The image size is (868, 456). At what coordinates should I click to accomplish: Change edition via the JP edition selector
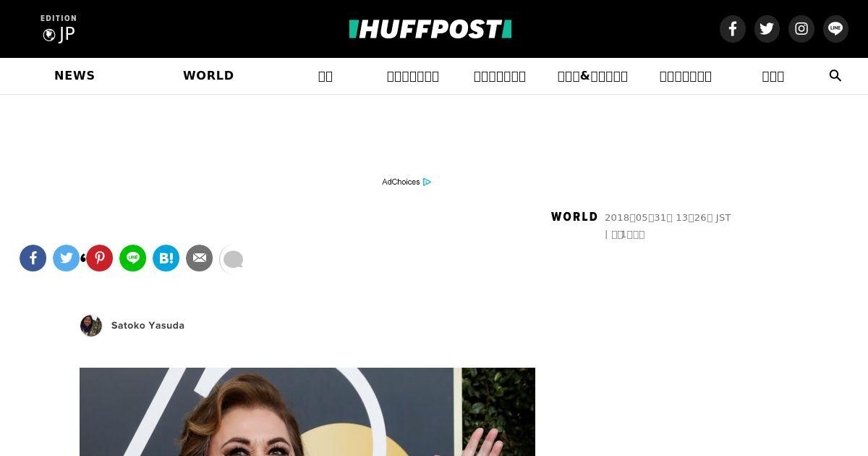(x=59, y=29)
